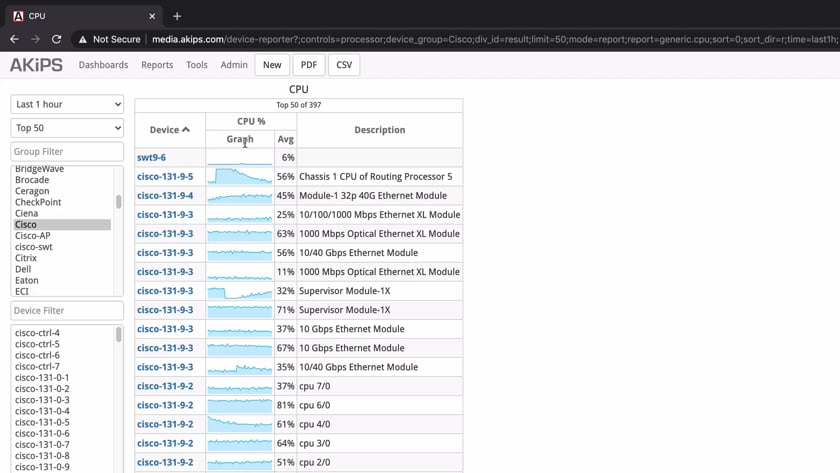Open the Dashboards menu

point(103,65)
